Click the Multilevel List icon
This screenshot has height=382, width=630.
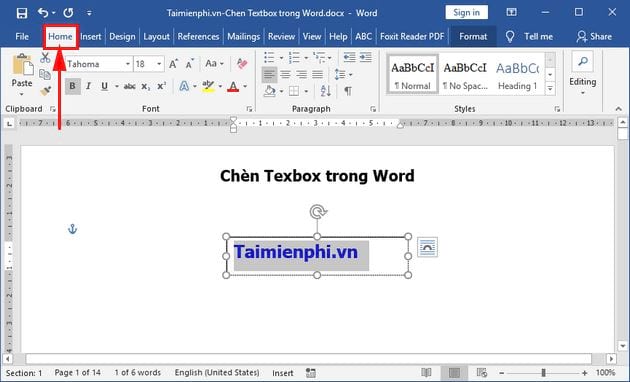[x=319, y=57]
